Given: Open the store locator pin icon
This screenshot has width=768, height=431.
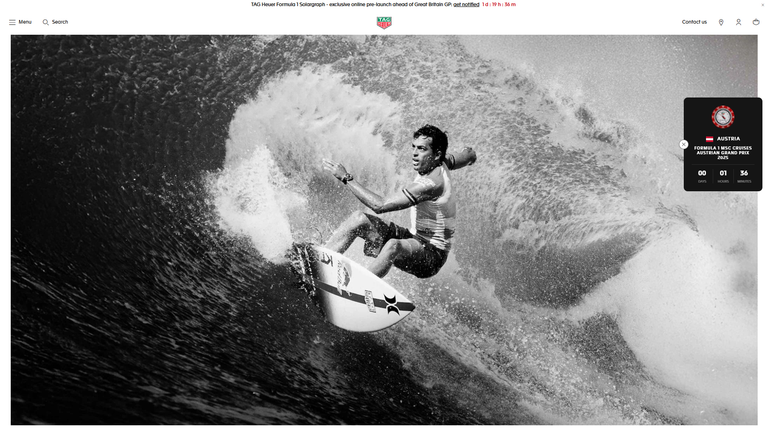Looking at the screenshot, I should click(721, 22).
